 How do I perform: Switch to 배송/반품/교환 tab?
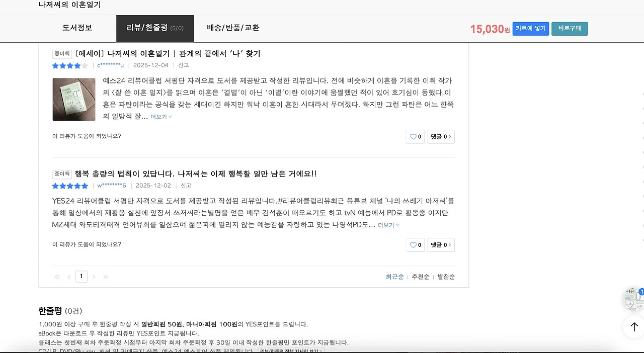point(233,28)
